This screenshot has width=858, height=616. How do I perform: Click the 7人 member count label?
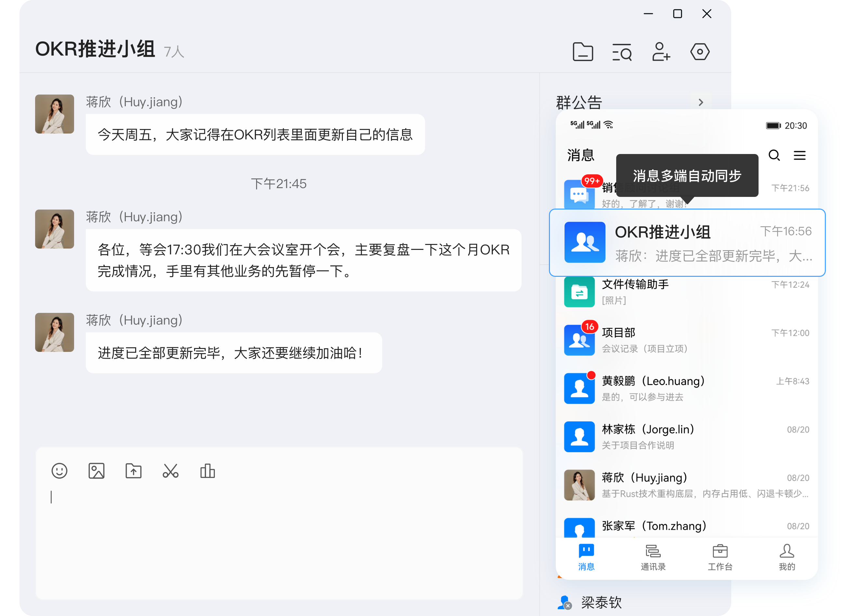(174, 52)
